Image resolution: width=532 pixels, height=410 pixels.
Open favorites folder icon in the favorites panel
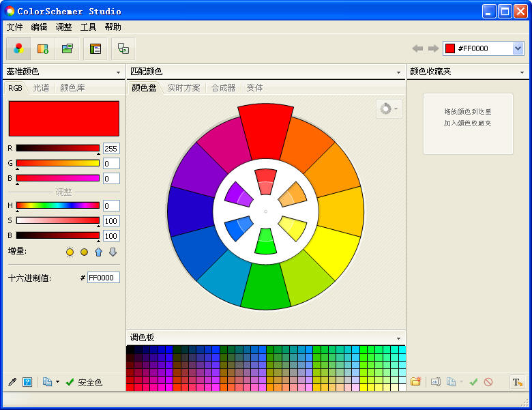(x=415, y=382)
